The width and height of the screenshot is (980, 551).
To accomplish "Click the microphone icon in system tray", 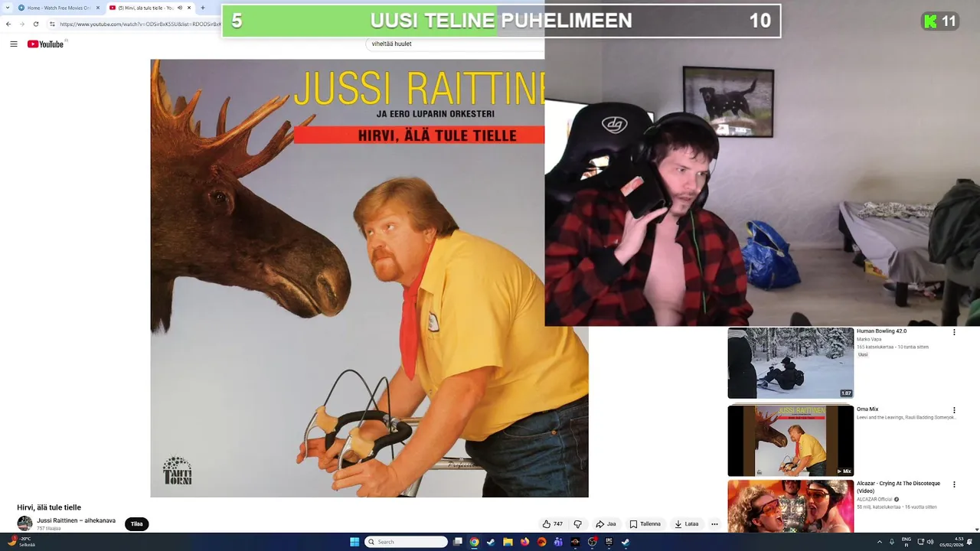I will tap(892, 542).
